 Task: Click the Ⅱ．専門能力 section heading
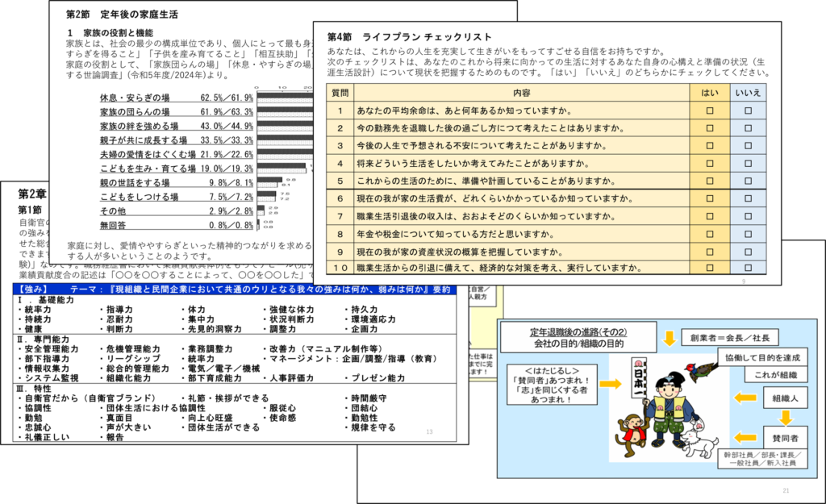click(x=44, y=339)
